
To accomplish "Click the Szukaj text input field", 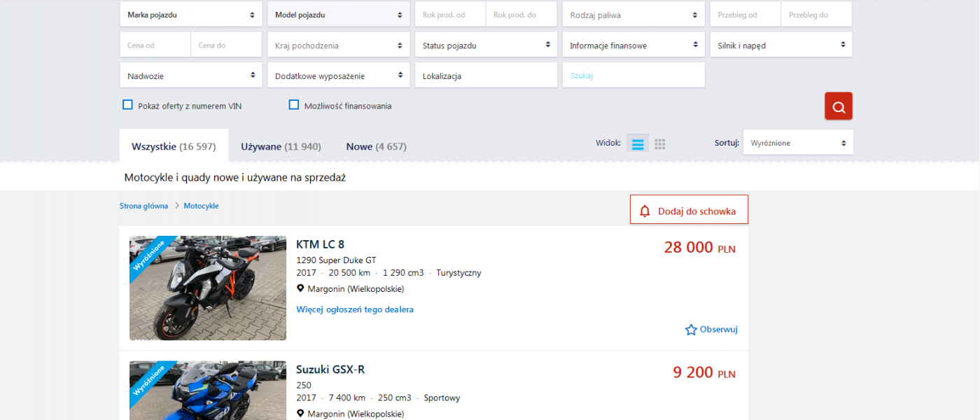I will point(633,76).
